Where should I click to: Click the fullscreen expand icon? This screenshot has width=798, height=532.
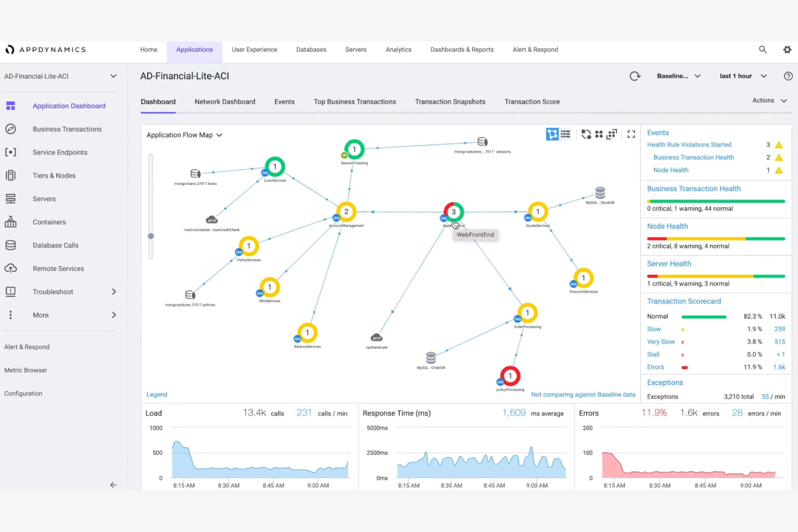click(x=631, y=134)
